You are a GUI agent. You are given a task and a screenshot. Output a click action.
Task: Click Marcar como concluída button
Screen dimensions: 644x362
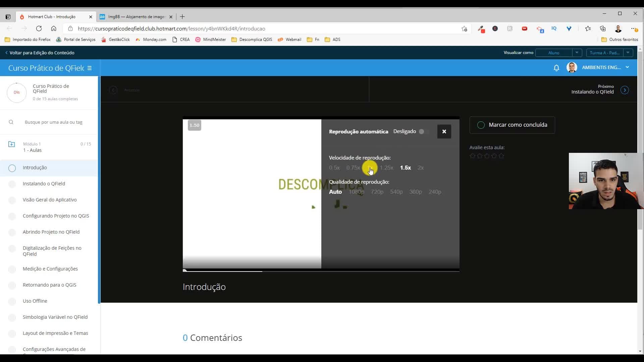(x=512, y=125)
